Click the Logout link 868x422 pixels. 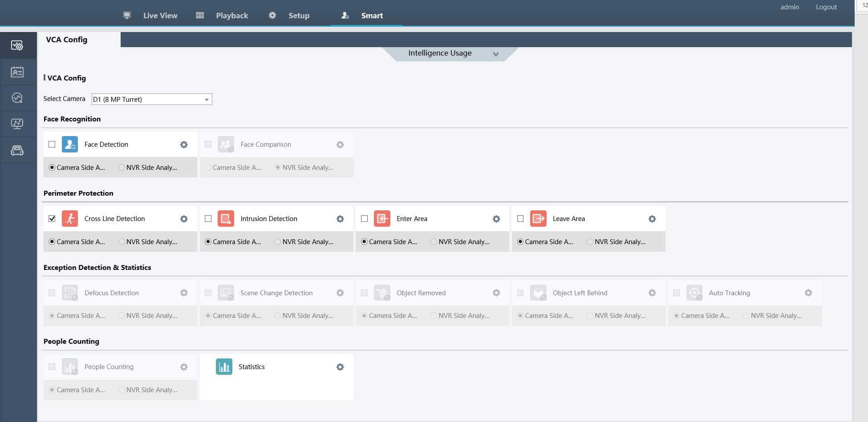pyautogui.click(x=826, y=7)
